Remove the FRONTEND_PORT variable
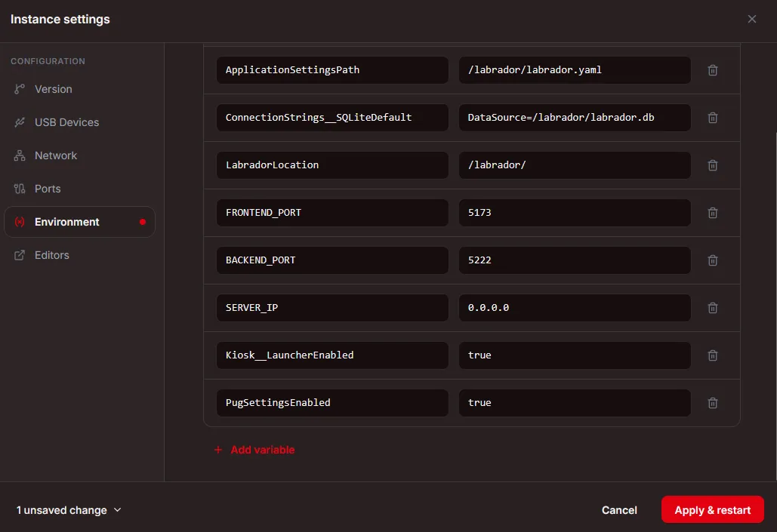Image resolution: width=777 pixels, height=532 pixels. point(713,213)
